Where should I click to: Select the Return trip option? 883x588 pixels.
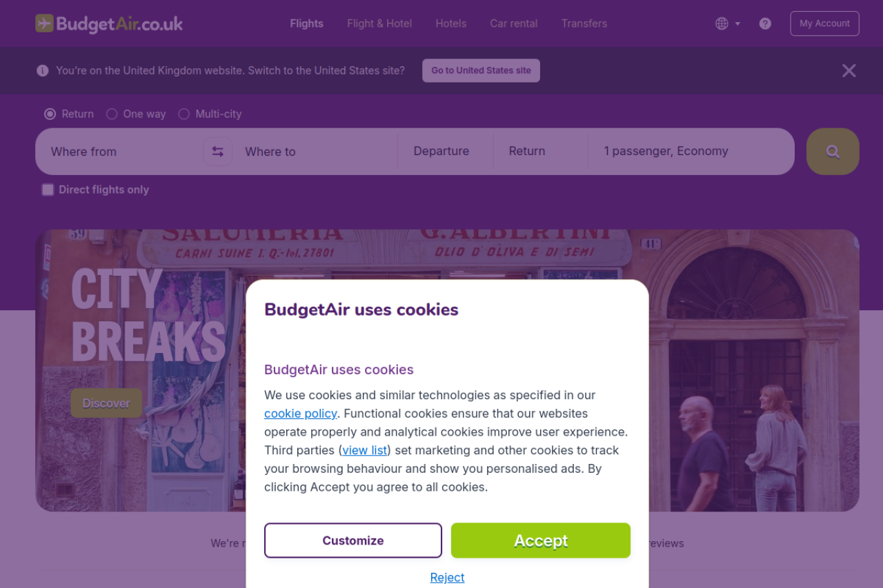tap(50, 114)
